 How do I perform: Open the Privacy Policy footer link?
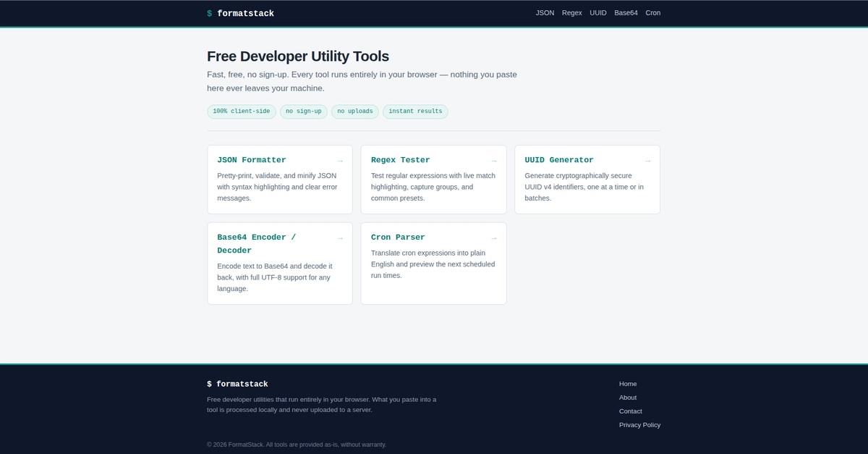point(639,425)
